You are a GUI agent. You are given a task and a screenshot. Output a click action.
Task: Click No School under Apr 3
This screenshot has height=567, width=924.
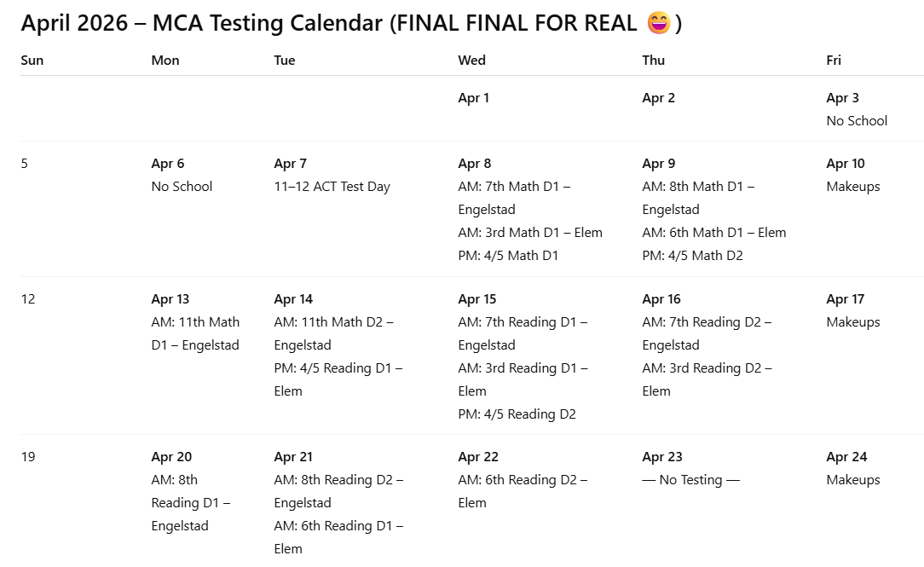click(x=857, y=121)
